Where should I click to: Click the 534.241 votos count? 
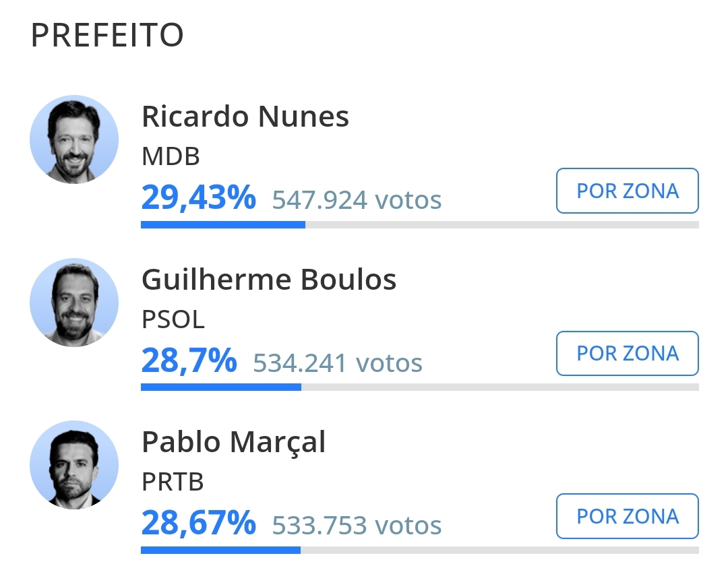(x=338, y=363)
